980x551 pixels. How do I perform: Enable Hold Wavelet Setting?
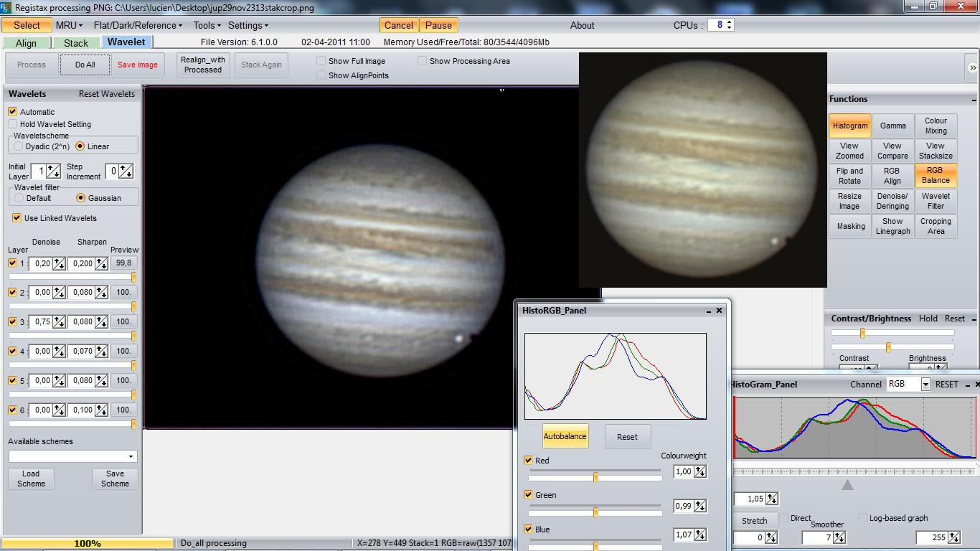click(13, 124)
